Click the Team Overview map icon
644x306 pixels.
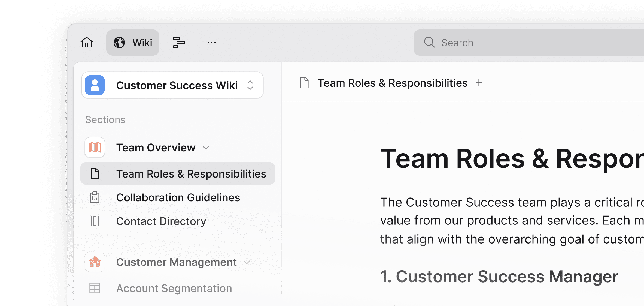click(95, 148)
